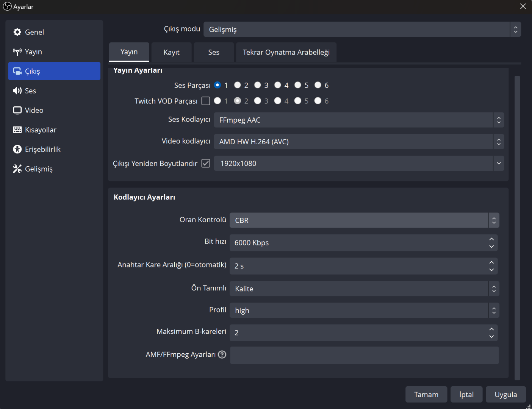Click the AMF/FFmpeg Ayarları help icon
This screenshot has height=409, width=532.
[x=222, y=354]
